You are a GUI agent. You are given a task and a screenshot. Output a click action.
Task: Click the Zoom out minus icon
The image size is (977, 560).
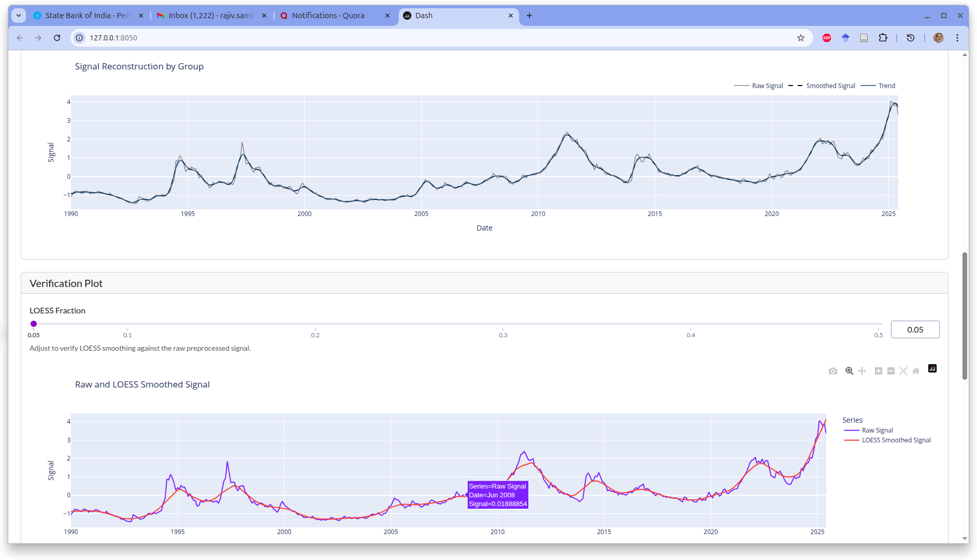click(x=891, y=371)
